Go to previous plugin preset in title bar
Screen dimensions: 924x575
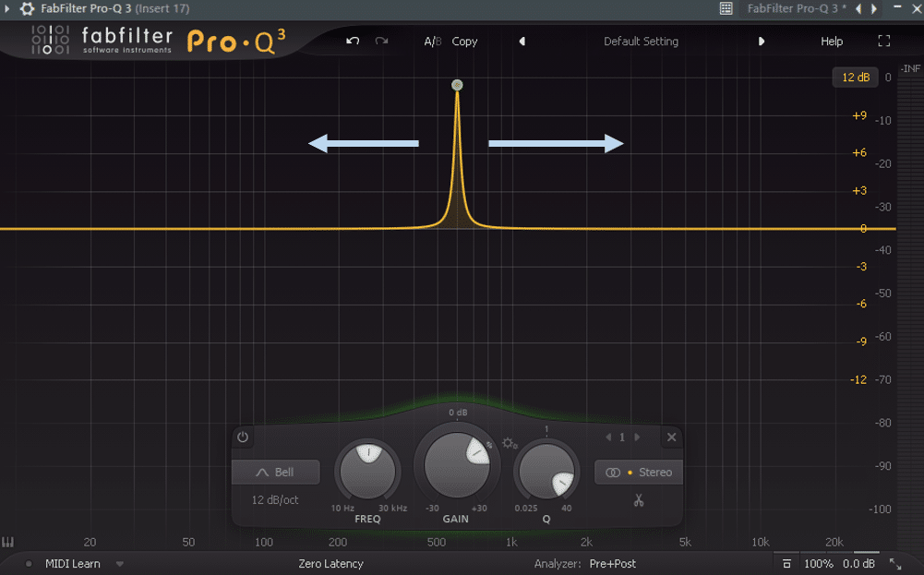coord(858,8)
